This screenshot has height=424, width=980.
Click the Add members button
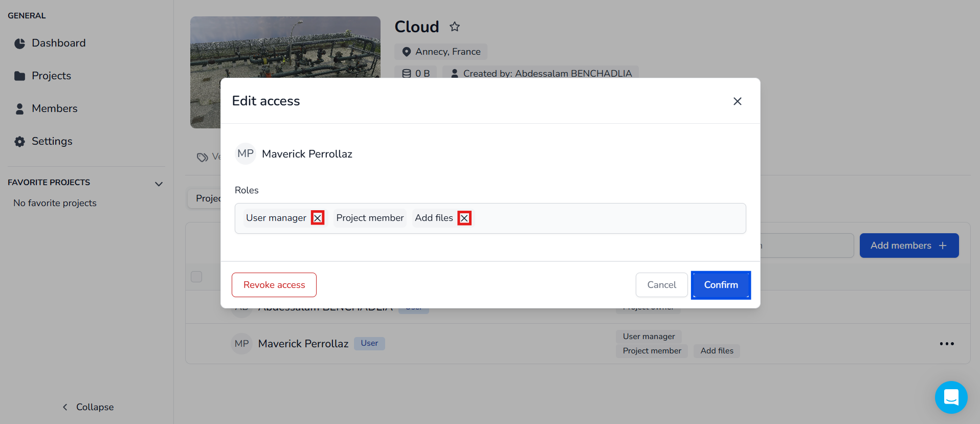pos(908,246)
